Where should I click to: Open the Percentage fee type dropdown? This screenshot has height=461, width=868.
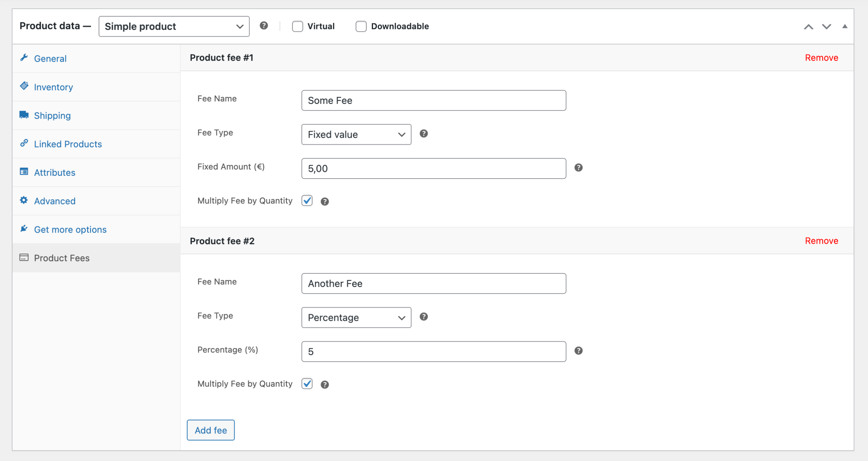356,318
